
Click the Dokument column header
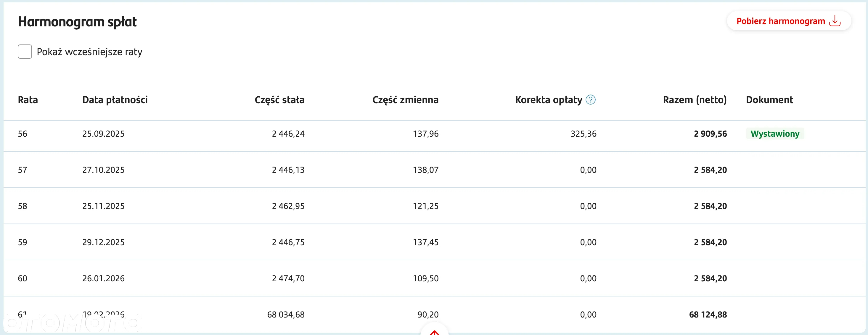point(770,100)
